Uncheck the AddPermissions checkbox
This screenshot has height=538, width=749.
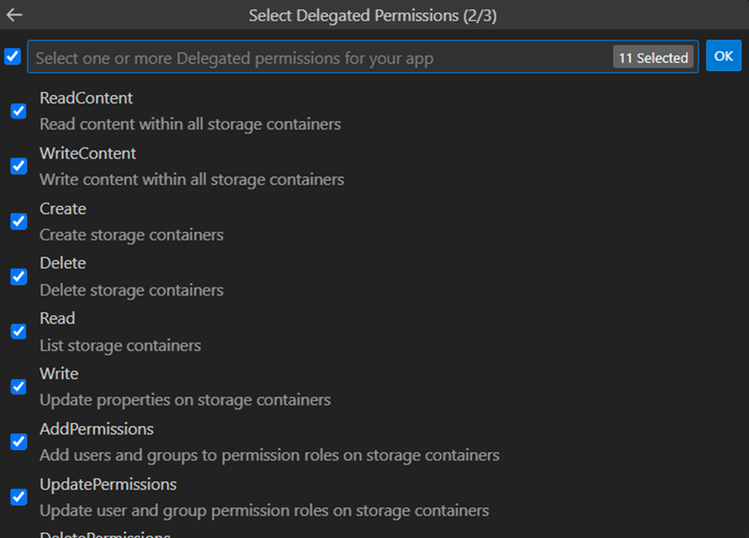[x=18, y=441]
